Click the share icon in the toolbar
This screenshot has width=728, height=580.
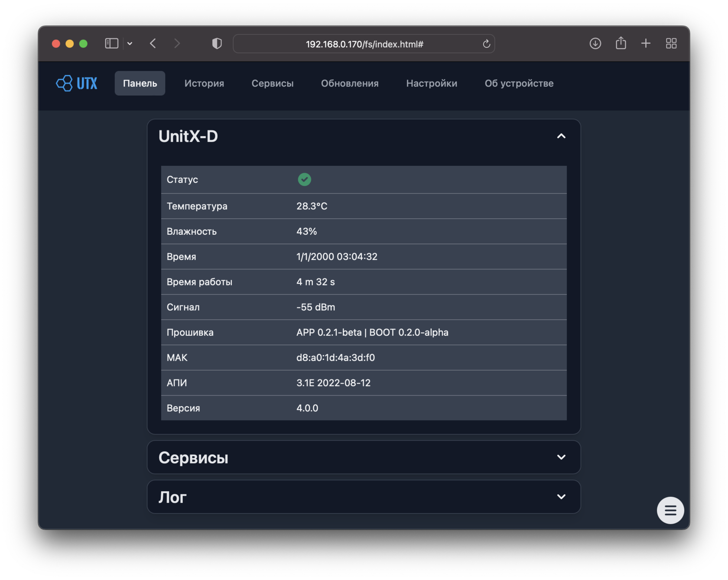[x=621, y=43]
